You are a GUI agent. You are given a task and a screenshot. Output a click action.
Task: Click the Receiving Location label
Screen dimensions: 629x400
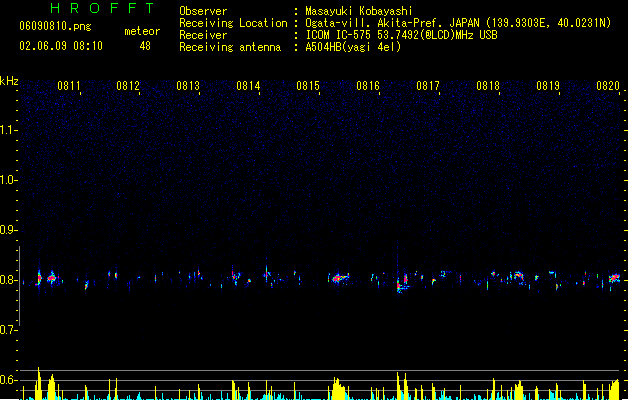[x=233, y=23]
